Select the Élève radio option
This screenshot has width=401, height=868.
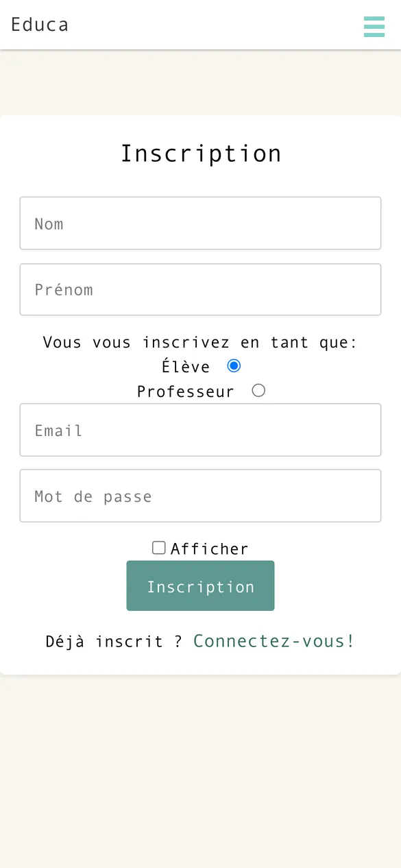(233, 365)
